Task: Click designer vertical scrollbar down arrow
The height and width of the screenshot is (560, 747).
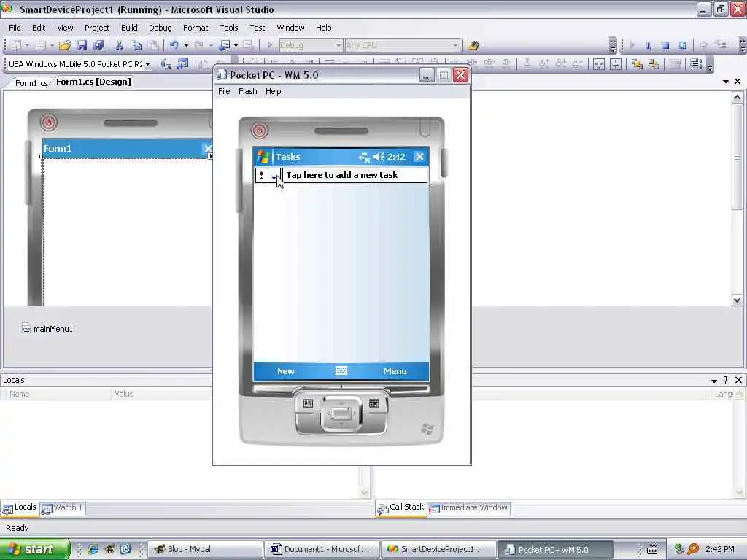Action: click(737, 300)
